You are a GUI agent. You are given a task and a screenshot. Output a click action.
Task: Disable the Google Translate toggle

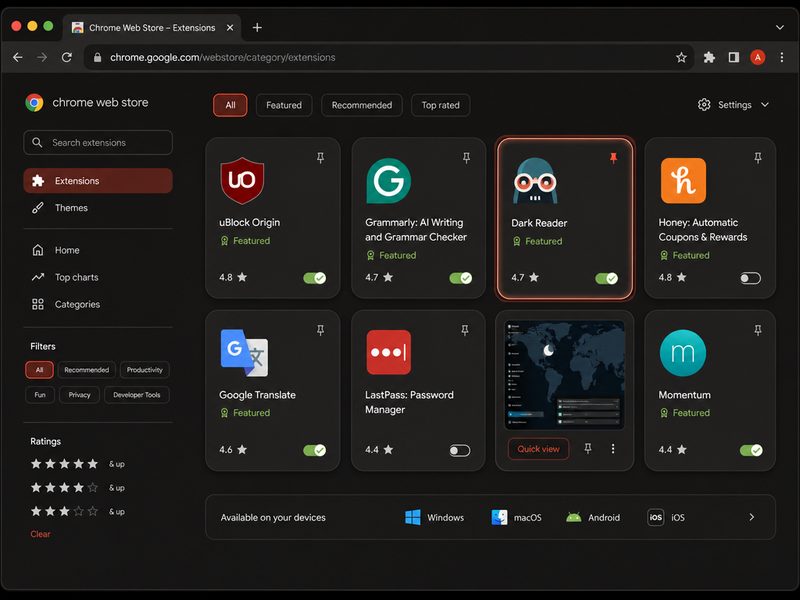pos(315,450)
